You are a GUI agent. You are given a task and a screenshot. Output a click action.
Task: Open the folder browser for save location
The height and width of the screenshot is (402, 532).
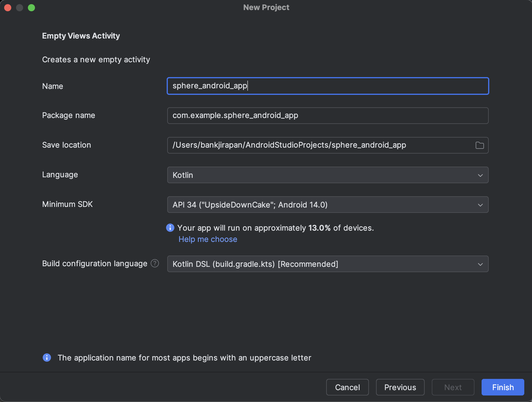pos(480,145)
